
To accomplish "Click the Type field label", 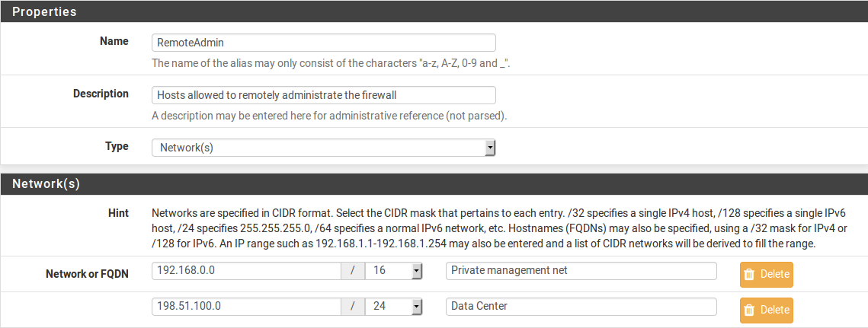I will [x=117, y=147].
